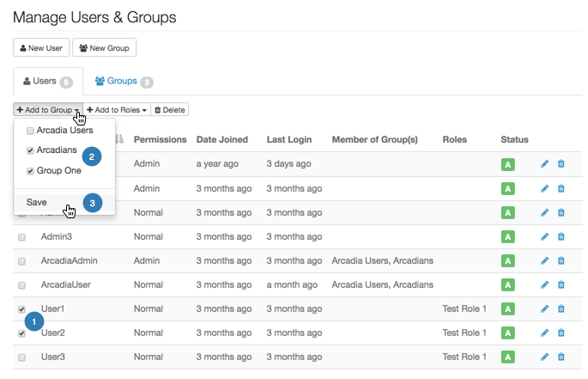Click green status badge for ArcadiaAdmin
Screen dimensions: 588x379
click(507, 260)
